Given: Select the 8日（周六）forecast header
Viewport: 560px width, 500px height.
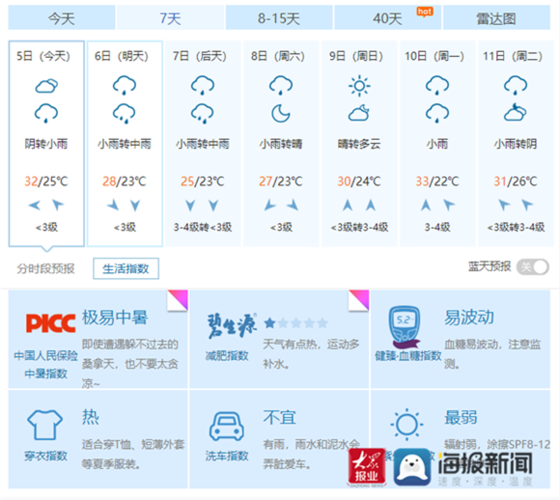Looking at the screenshot, I should pyautogui.click(x=278, y=56).
